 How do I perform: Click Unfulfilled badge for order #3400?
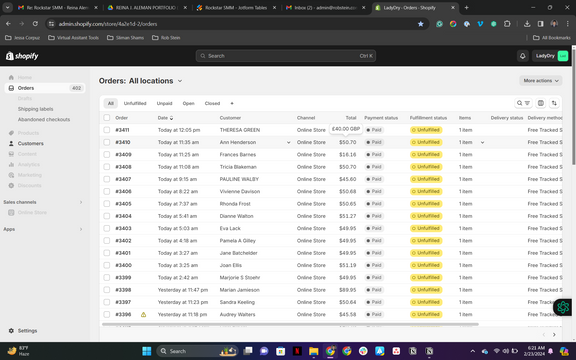426,265
